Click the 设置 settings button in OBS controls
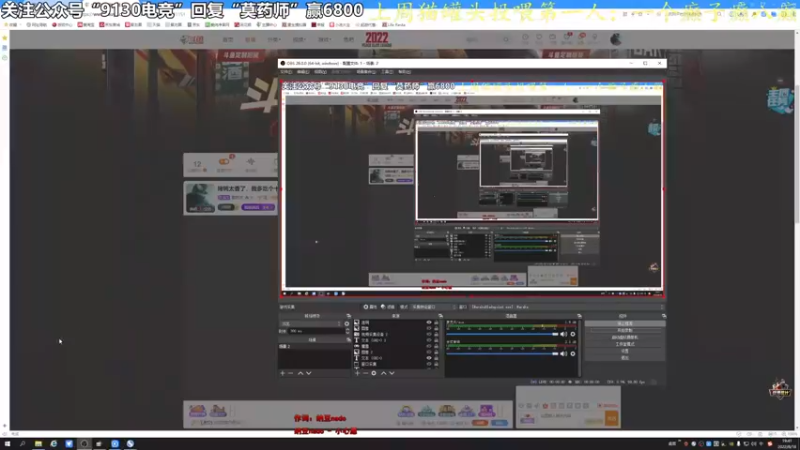This screenshot has width=800, height=450. click(x=625, y=351)
